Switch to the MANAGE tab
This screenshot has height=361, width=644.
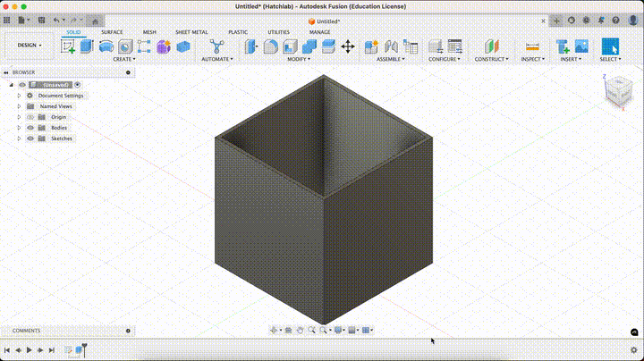[x=319, y=32]
